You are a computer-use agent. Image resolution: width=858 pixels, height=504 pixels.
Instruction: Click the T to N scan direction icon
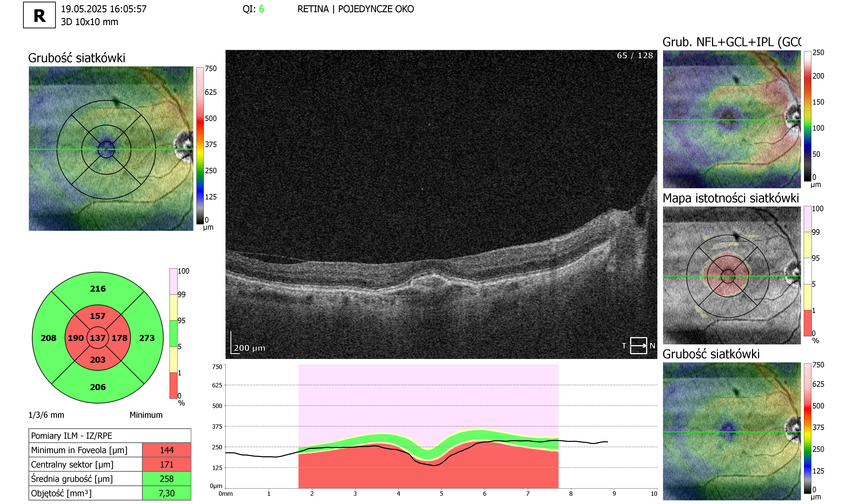(x=638, y=346)
